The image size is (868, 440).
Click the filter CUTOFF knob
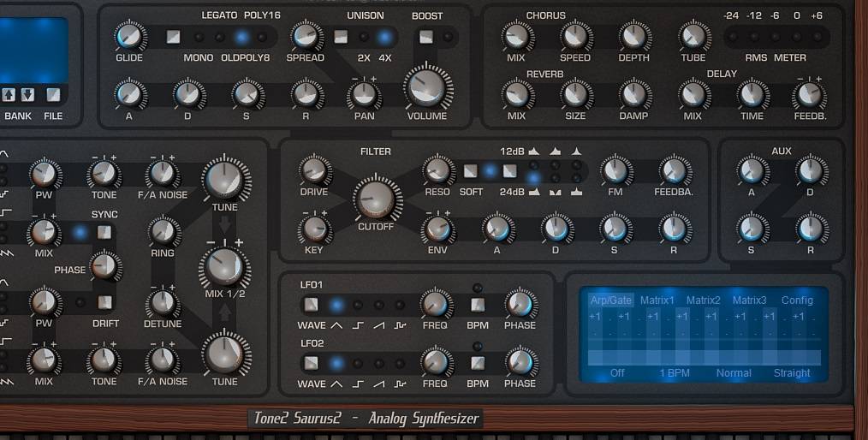pyautogui.click(x=375, y=198)
